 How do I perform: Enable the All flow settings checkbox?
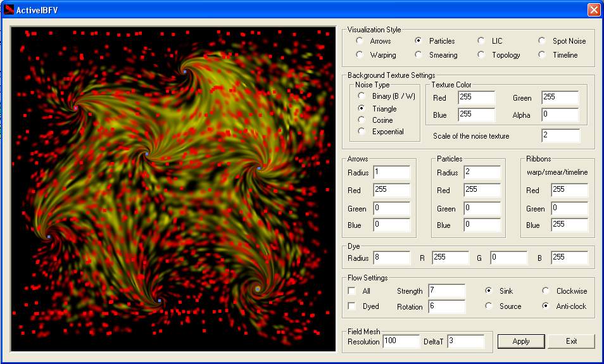point(352,291)
